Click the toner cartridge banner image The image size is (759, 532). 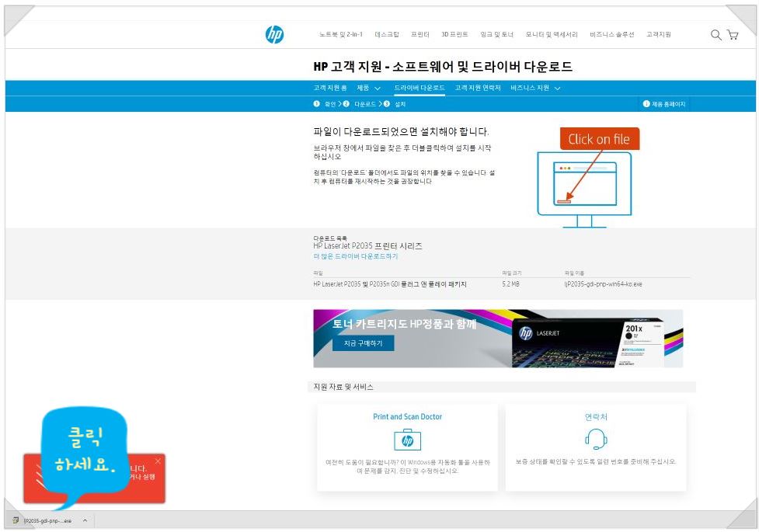point(498,339)
